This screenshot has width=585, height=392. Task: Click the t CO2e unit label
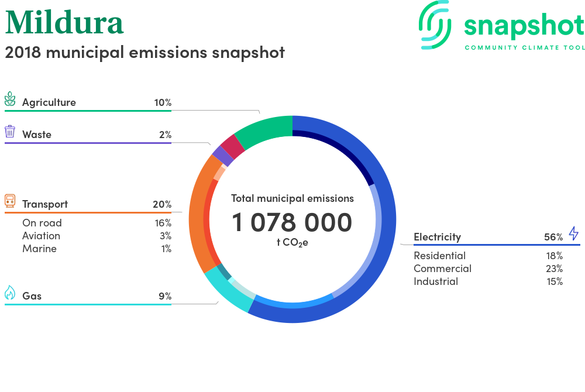pos(292,242)
